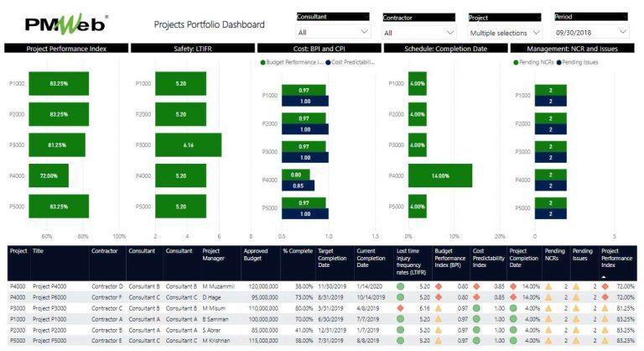Click the sort arrow under Project Performance Index column
Screen dimensions: 644x351
click(605, 276)
